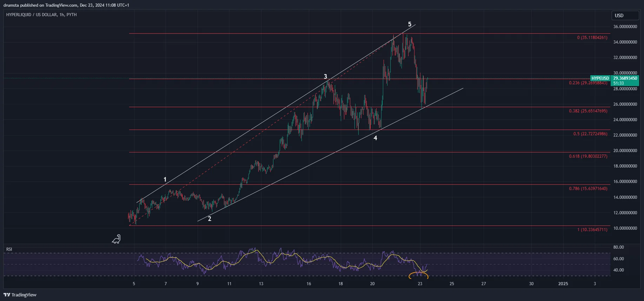Screen dimensions: 644x301
Task: Click the TradingView logo at the bottom left
Action: point(20,295)
